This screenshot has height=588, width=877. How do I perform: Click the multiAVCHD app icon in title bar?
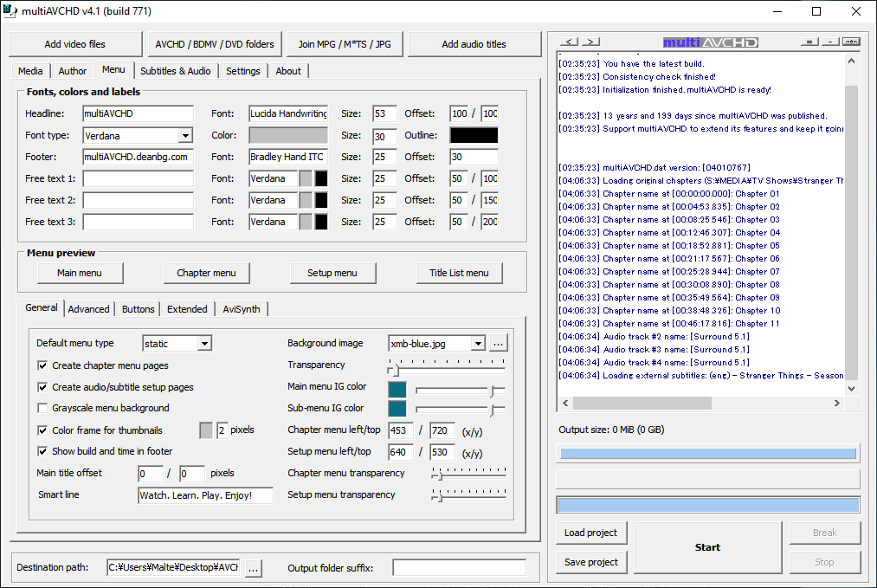click(10, 10)
